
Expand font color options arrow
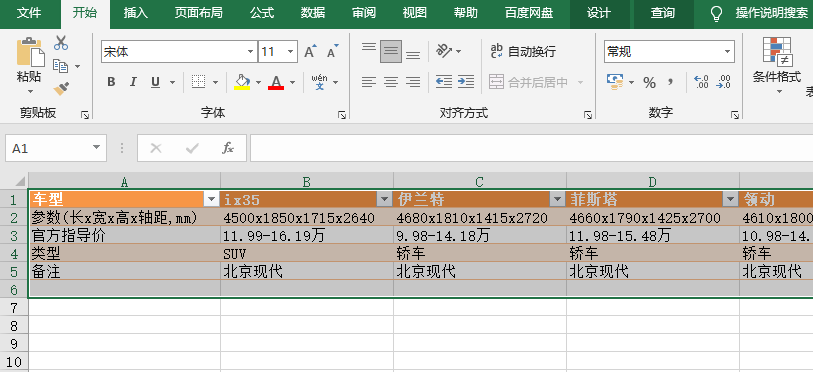point(292,82)
